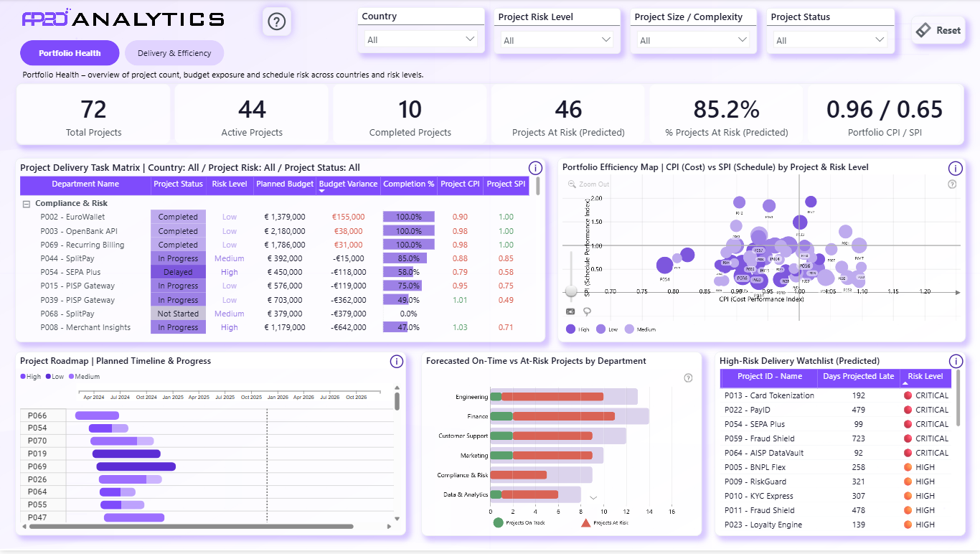Select the Portfolio Health tab
The width and height of the screenshot is (980, 554).
coord(69,52)
